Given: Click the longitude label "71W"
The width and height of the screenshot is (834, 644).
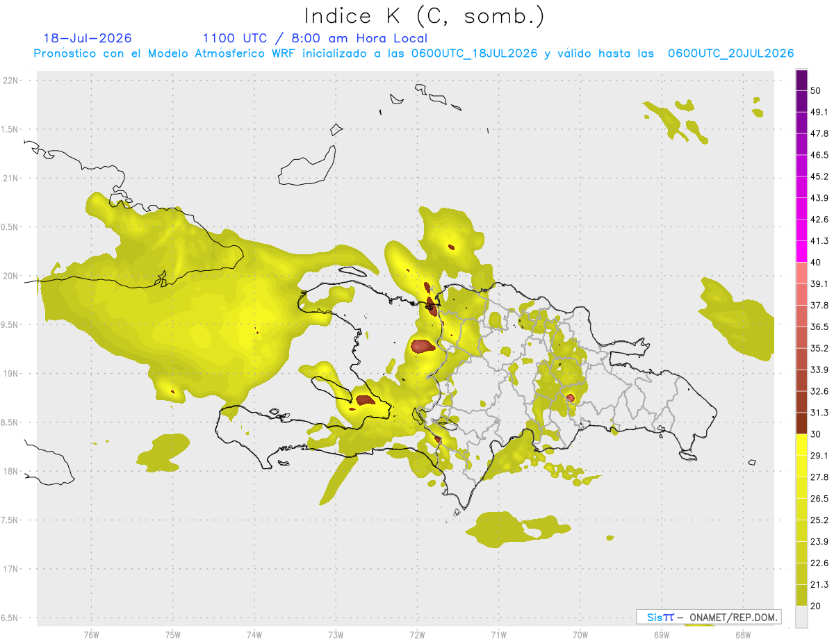Looking at the screenshot, I should coord(498,635).
